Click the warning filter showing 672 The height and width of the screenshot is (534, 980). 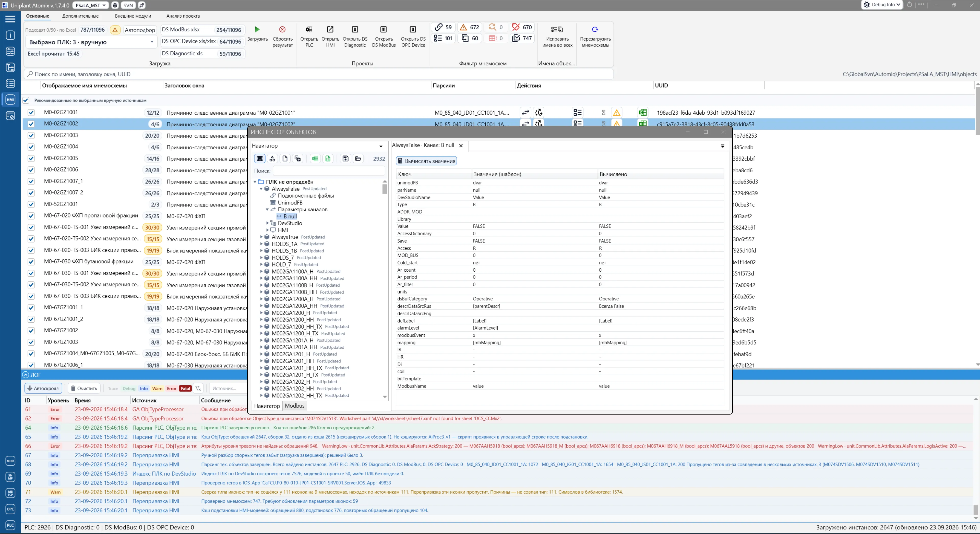click(x=470, y=27)
